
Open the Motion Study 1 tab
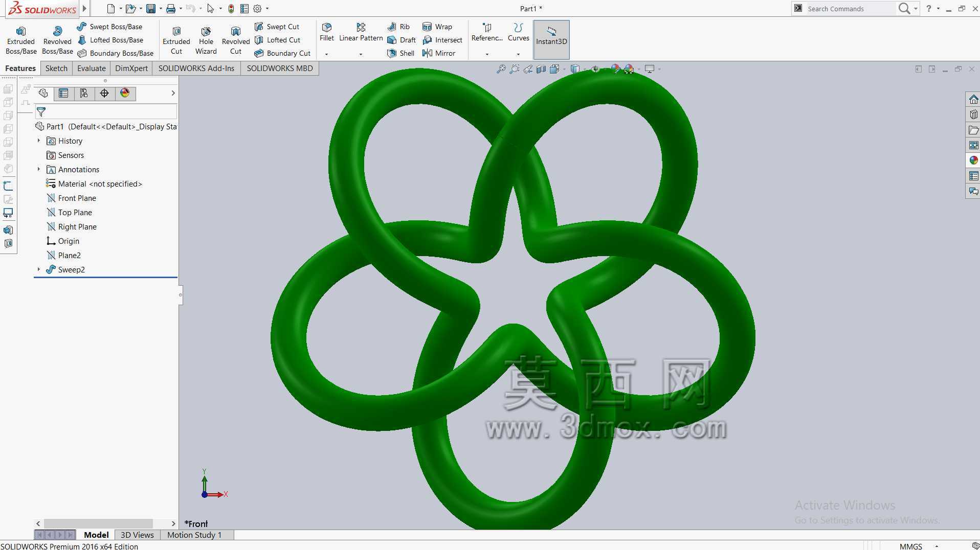point(194,535)
